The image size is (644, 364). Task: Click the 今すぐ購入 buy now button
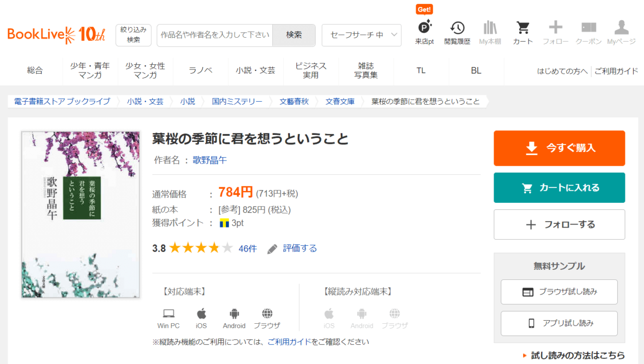(559, 148)
